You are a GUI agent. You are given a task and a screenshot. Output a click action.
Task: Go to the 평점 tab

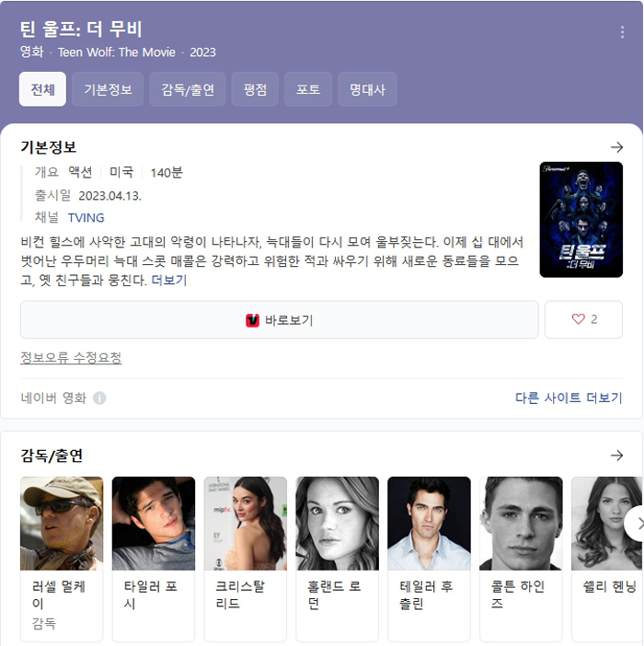[255, 89]
